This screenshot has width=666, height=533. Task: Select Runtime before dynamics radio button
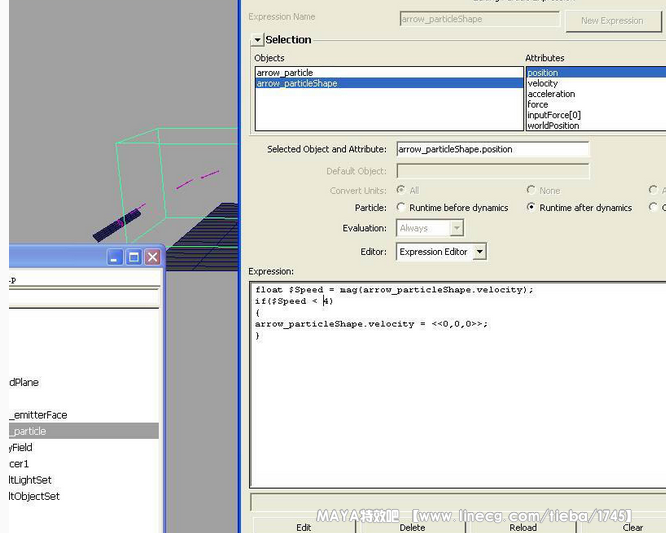coord(401,207)
